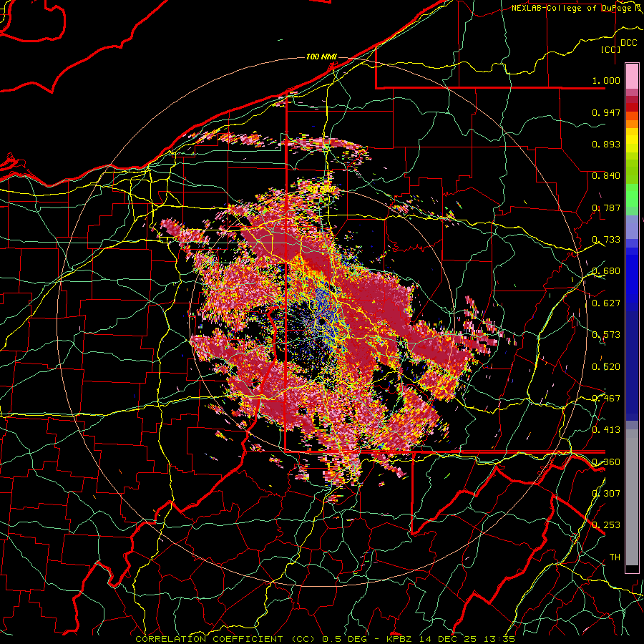
Task: Click the 0.520 color scale value
Action: pos(606,366)
